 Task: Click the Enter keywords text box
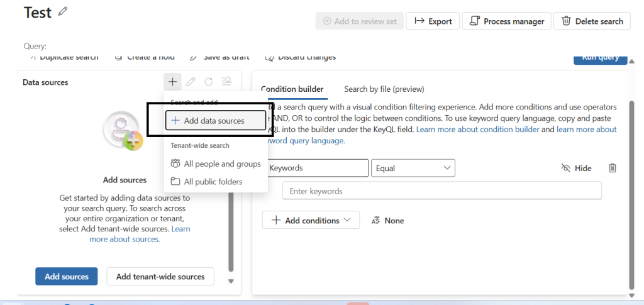pyautogui.click(x=442, y=191)
